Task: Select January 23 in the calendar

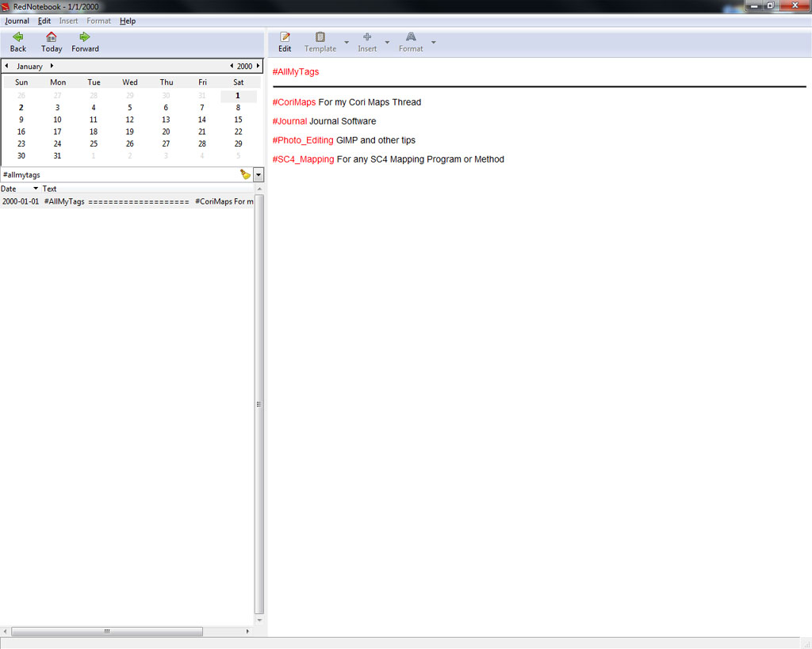Action: [21, 144]
